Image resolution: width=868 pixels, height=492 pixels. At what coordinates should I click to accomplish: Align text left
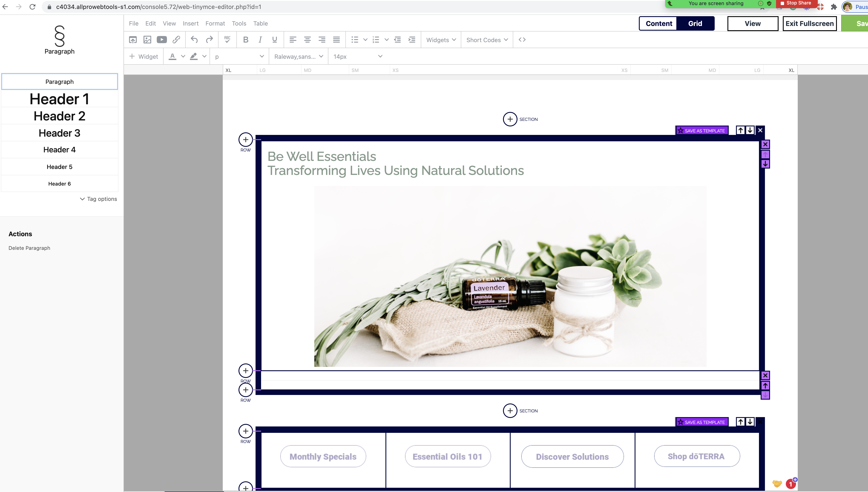(x=293, y=40)
